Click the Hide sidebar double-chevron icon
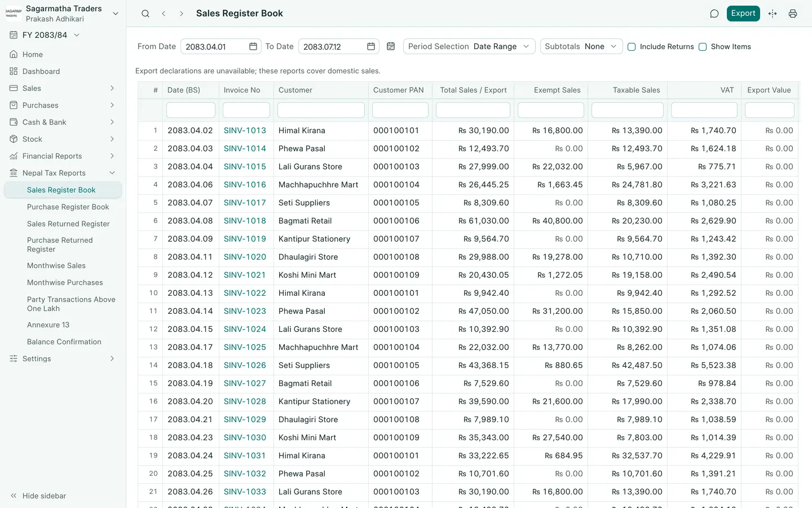The image size is (812, 508). coord(14,496)
